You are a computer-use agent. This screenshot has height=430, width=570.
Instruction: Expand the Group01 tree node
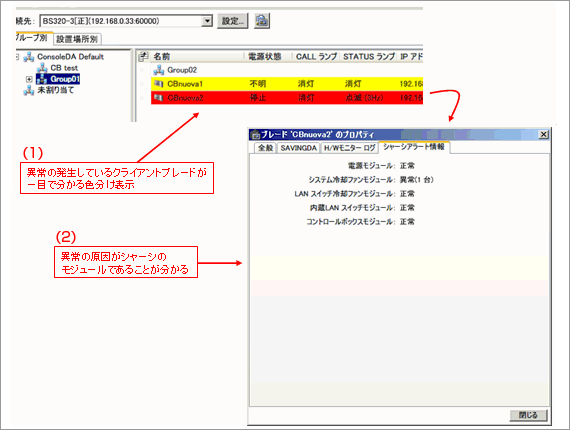tap(29, 79)
